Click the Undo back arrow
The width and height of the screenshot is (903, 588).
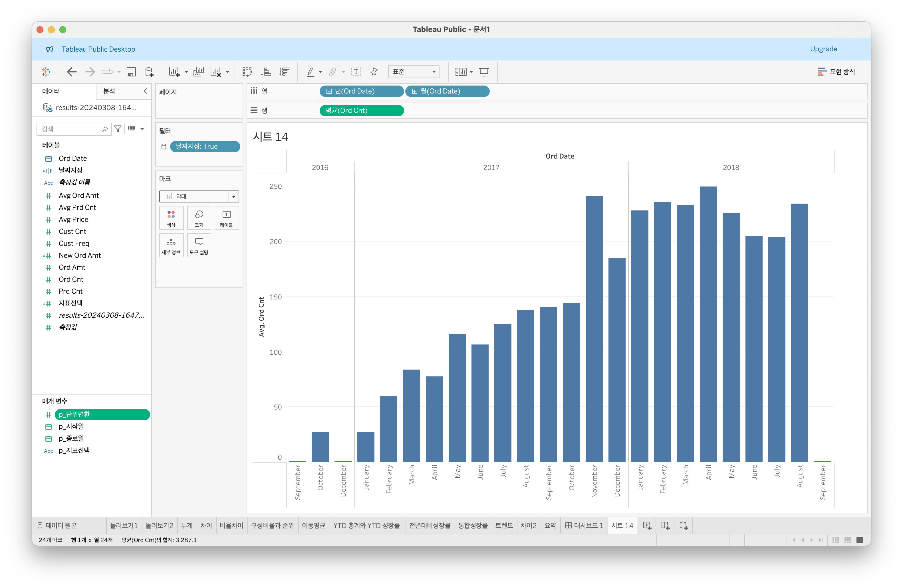pyautogui.click(x=72, y=72)
